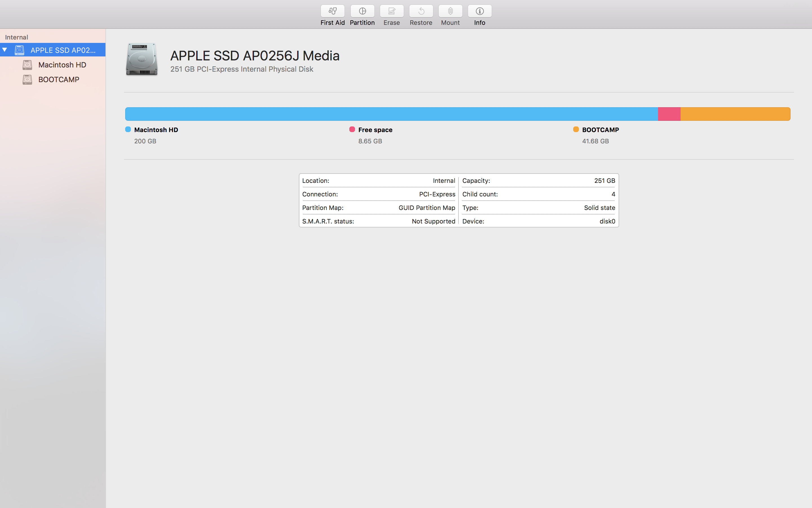Image resolution: width=812 pixels, height=508 pixels.
Task: Click the BOOTCAMP sidebar drive icon
Action: [x=27, y=80]
